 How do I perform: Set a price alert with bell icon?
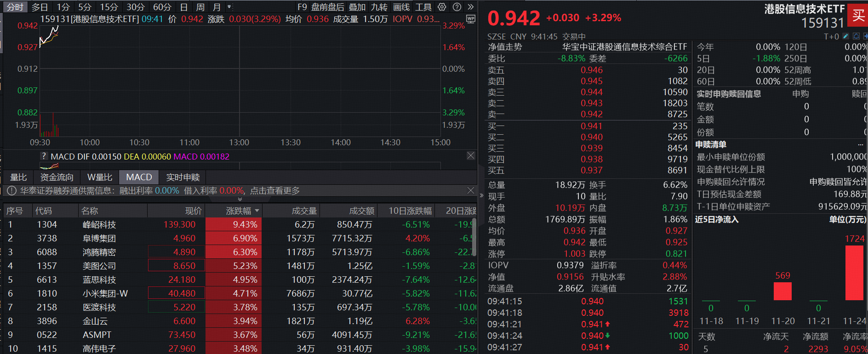coord(856,36)
